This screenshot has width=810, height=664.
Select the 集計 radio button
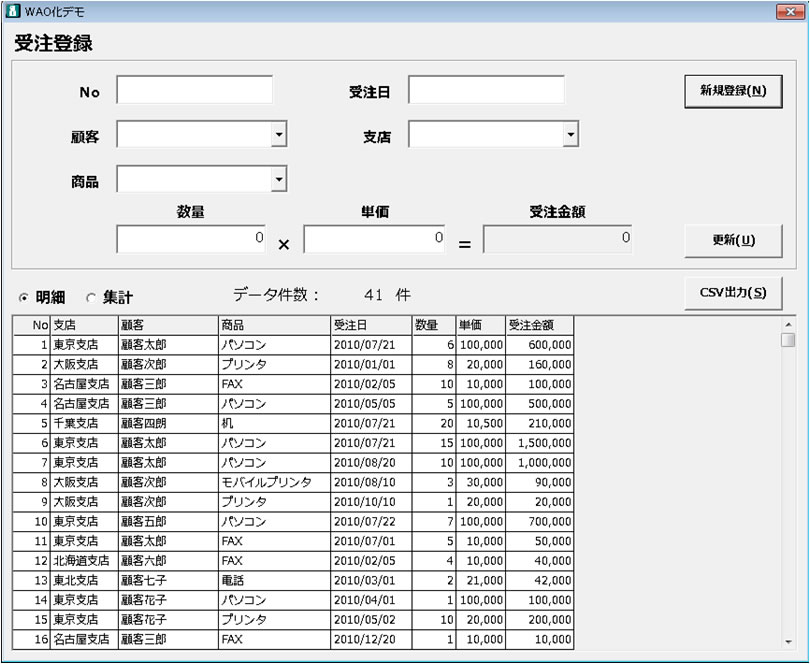[91, 298]
